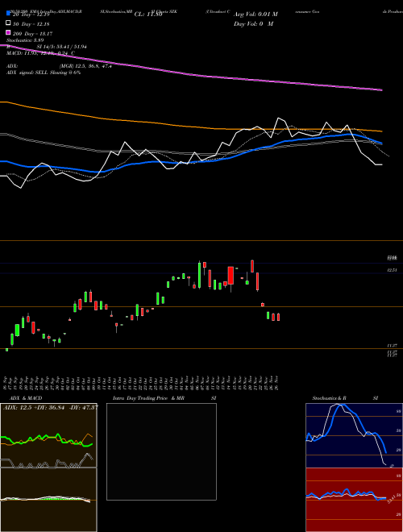Click the large red candle mid-November

click(231, 276)
